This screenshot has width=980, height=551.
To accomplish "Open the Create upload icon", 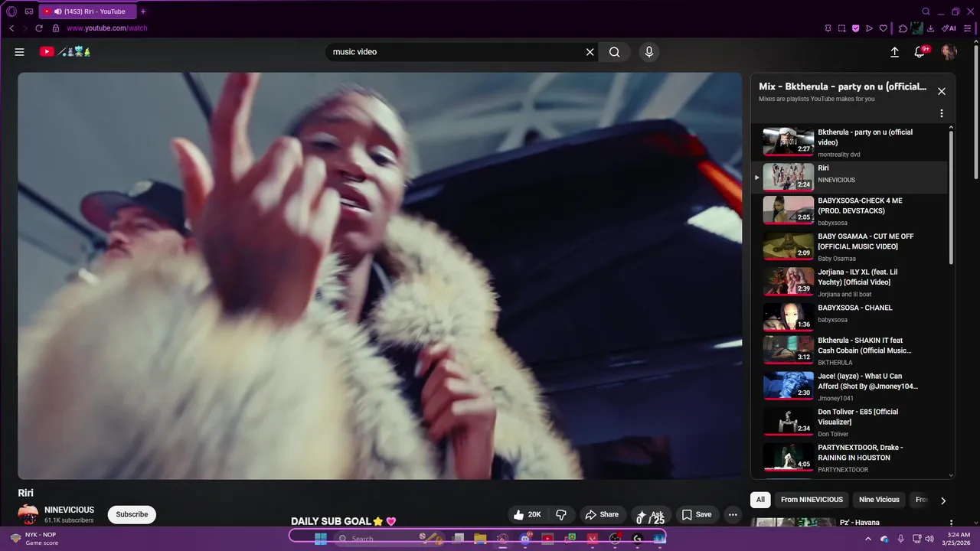I will [x=894, y=52].
